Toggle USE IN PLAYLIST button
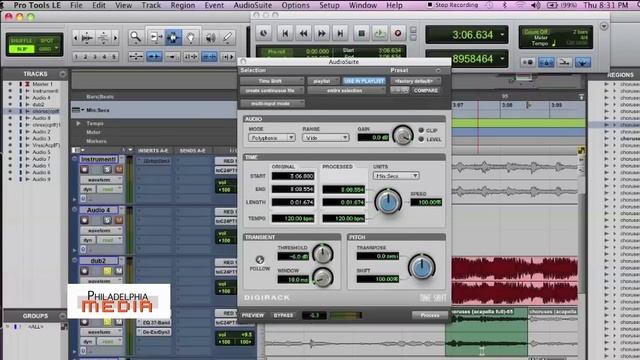This screenshot has height=360, width=640. [364, 81]
